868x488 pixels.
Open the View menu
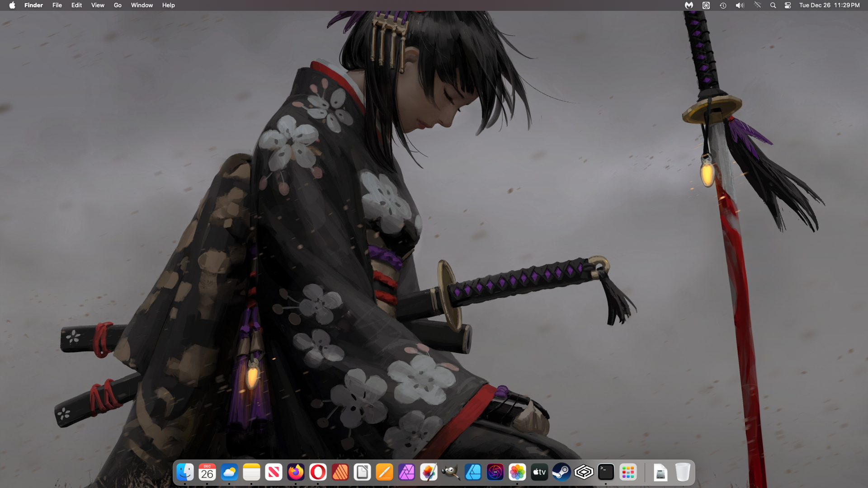coord(98,5)
